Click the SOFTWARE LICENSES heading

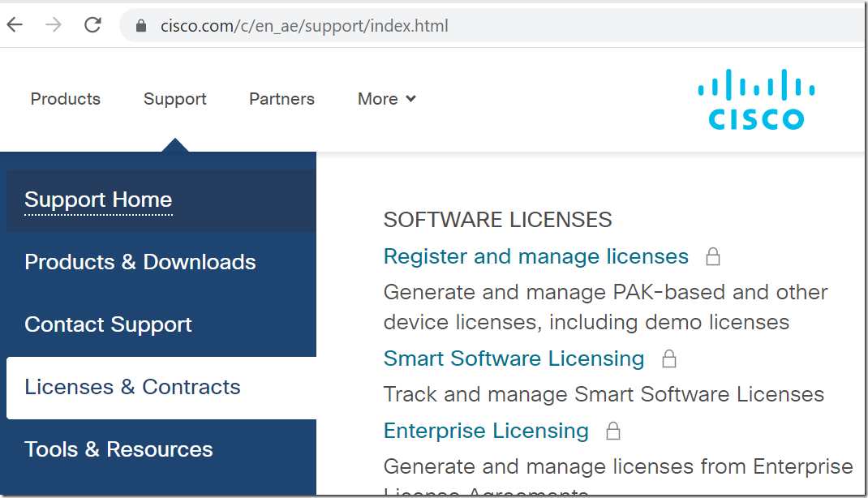point(497,221)
